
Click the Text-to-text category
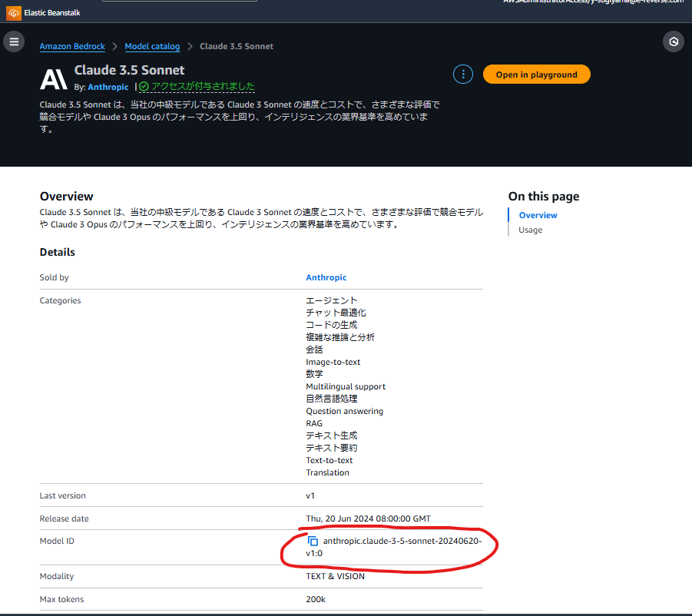coord(329,460)
